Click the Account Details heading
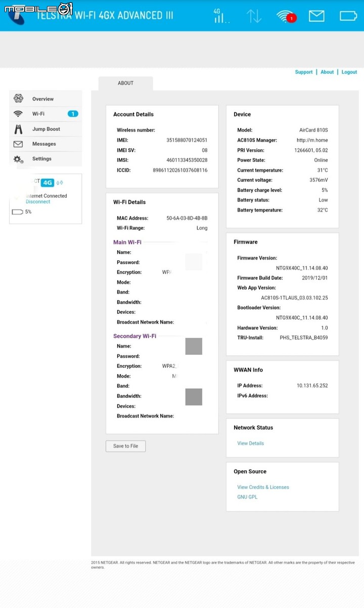Viewport: 364px width, 608px height. click(x=133, y=114)
